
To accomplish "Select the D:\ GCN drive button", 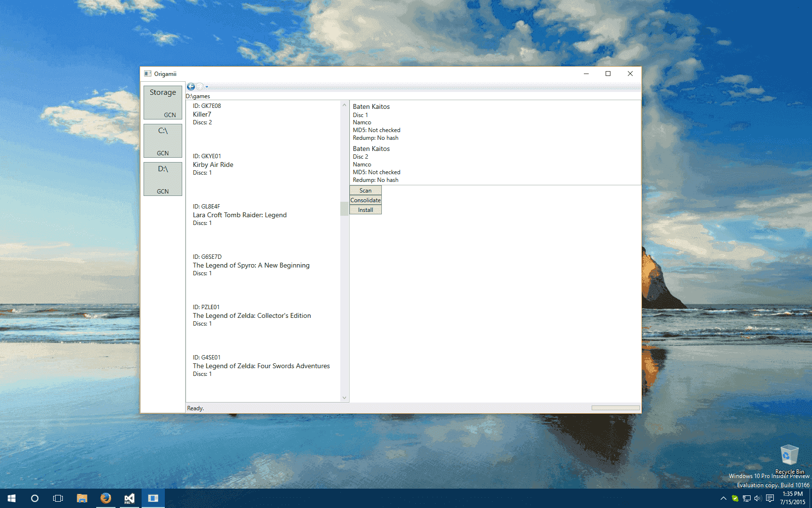I will (x=163, y=179).
